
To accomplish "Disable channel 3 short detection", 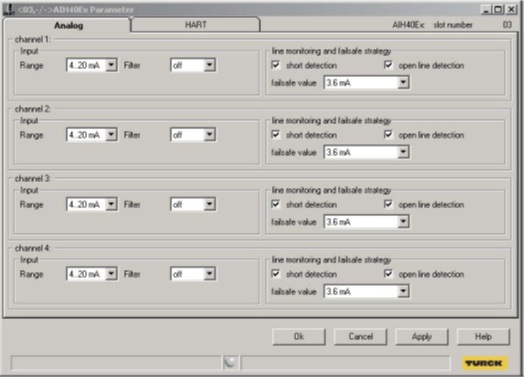I will click(x=275, y=204).
